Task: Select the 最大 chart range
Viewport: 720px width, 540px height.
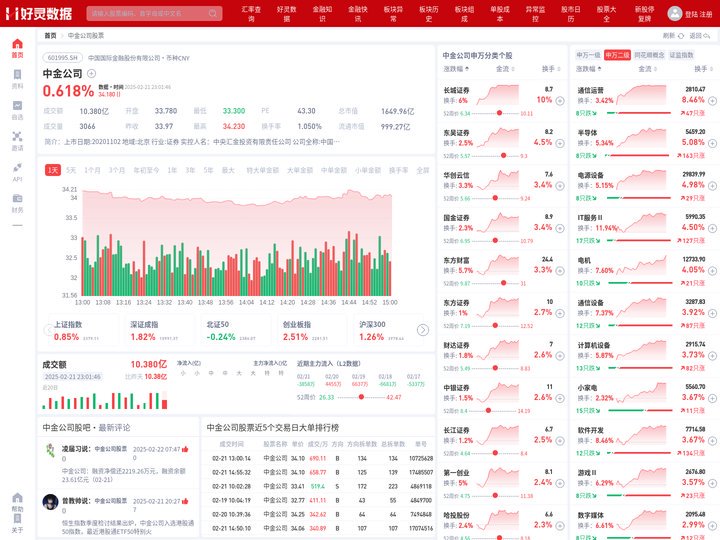Action: coord(228,170)
